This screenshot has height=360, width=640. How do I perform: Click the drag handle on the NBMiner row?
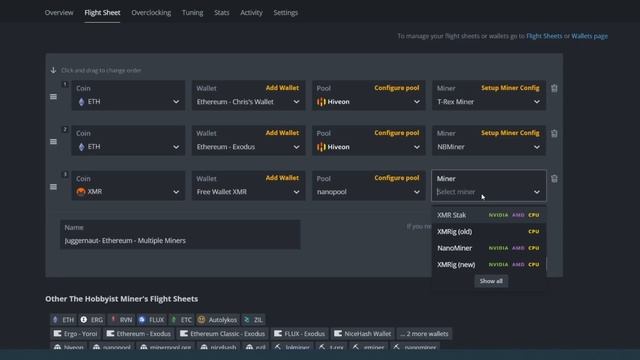click(53, 142)
